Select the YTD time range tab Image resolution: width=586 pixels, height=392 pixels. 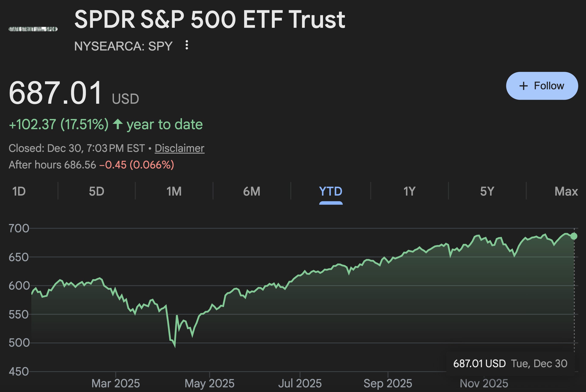coord(330,191)
